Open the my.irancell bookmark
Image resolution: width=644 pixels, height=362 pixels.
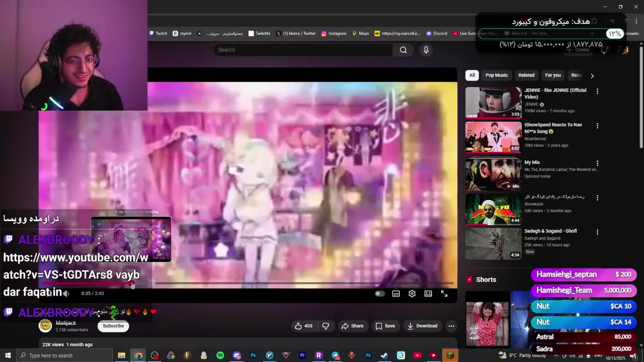(x=397, y=34)
